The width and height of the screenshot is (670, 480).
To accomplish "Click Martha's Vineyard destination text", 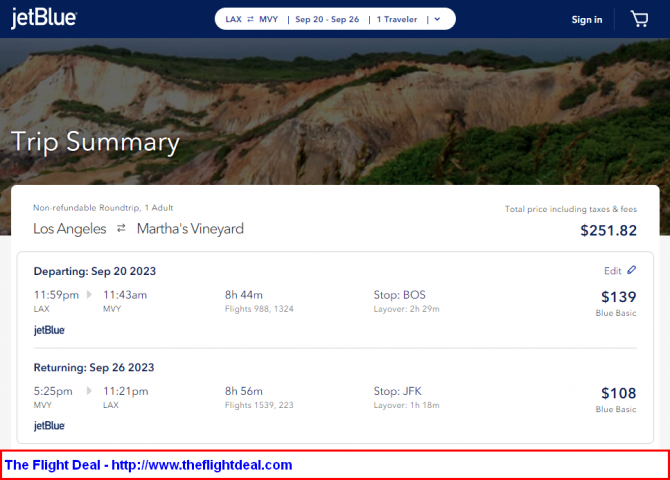I will click(x=190, y=229).
